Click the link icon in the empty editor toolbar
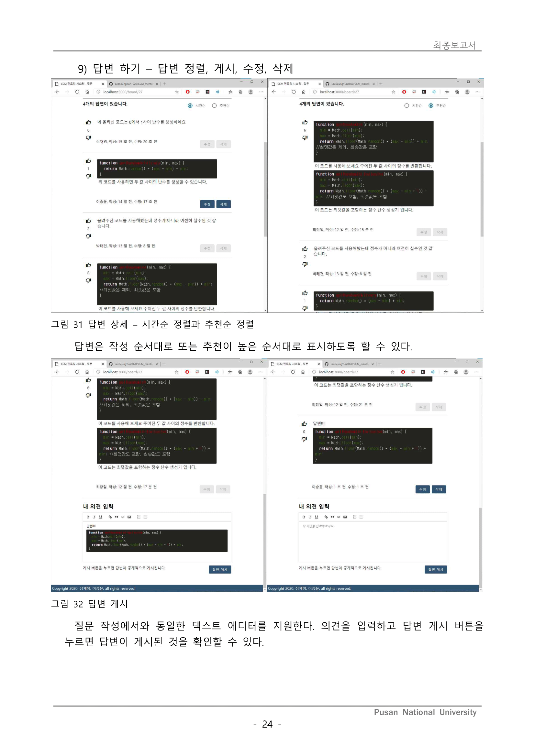This screenshot has height=756, width=535. pyautogui.click(x=326, y=517)
